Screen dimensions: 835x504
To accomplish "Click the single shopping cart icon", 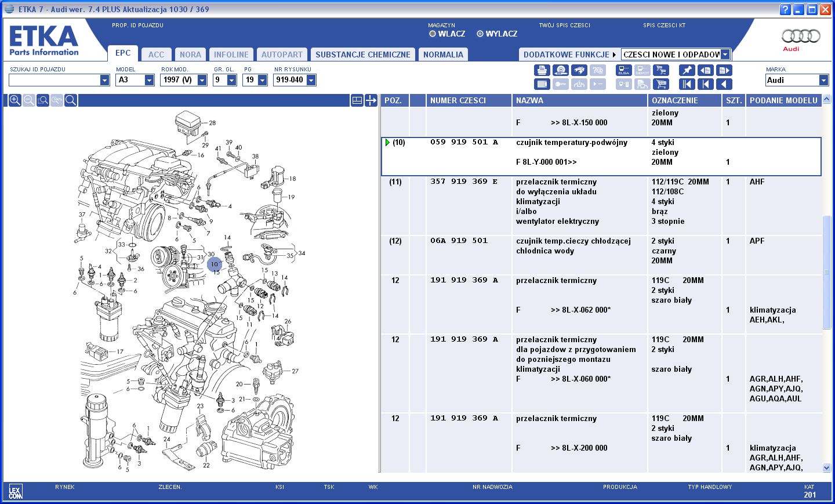I will [x=660, y=84].
